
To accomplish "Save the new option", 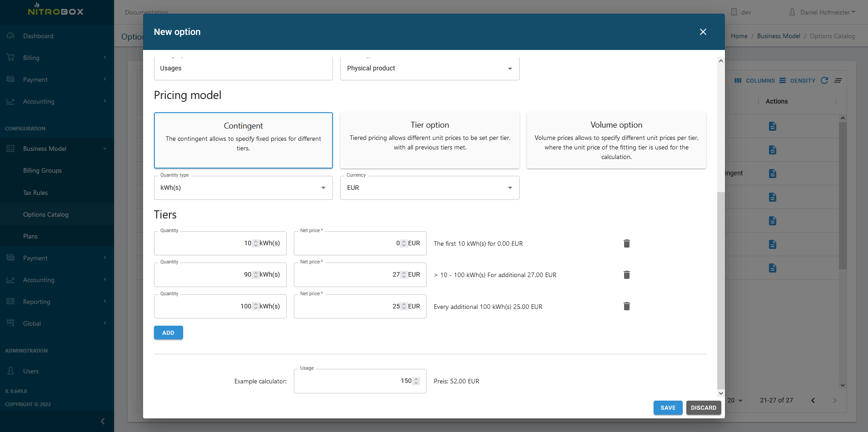I will [668, 407].
